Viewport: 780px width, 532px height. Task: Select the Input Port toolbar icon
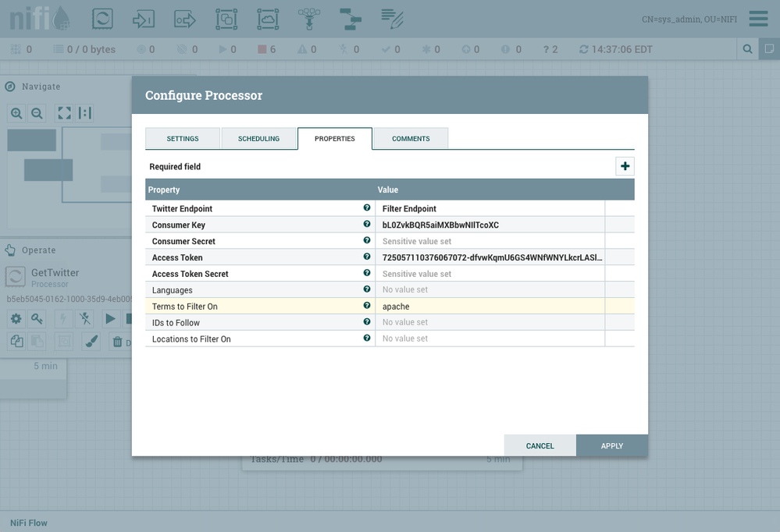143,19
